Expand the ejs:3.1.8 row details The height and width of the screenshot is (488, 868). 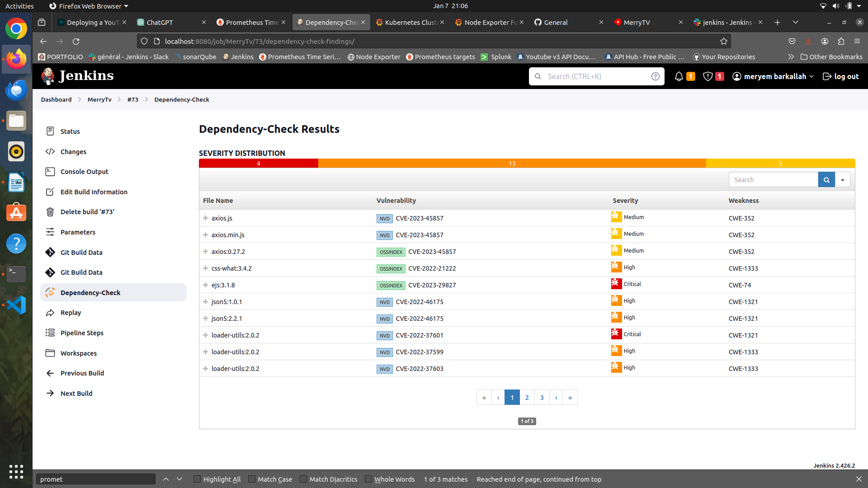click(205, 285)
